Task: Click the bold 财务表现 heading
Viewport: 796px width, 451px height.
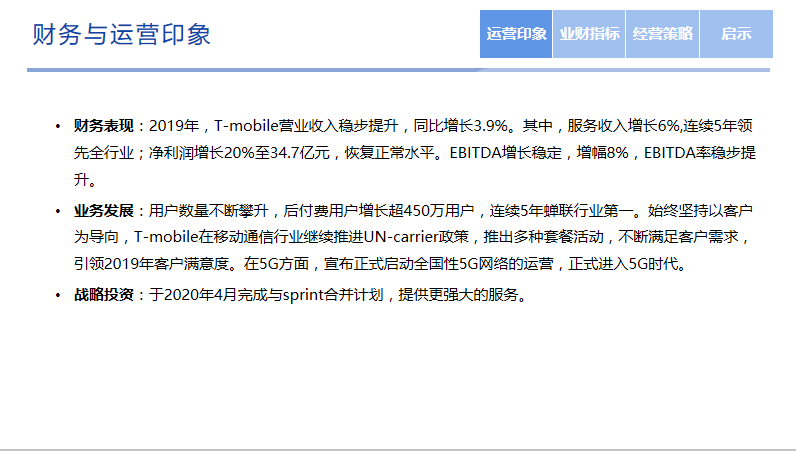Action: pyautogui.click(x=103, y=126)
